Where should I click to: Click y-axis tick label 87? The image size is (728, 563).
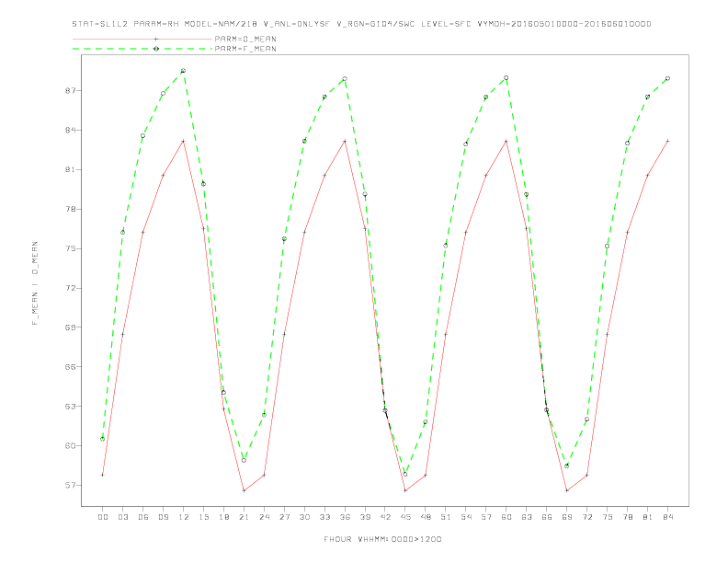[x=71, y=90]
